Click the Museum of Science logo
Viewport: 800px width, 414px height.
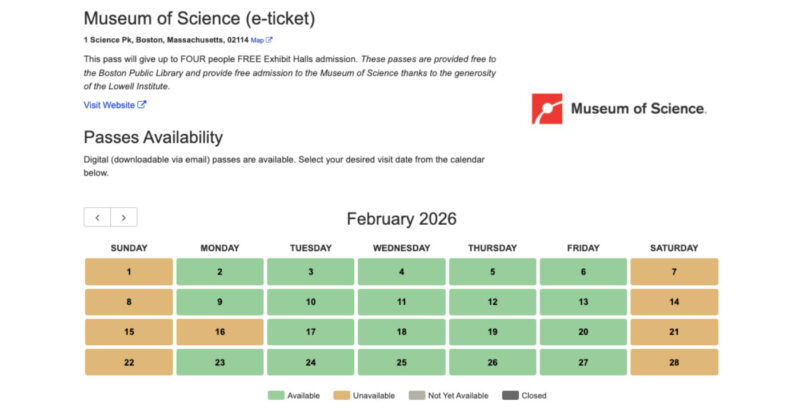click(x=618, y=108)
